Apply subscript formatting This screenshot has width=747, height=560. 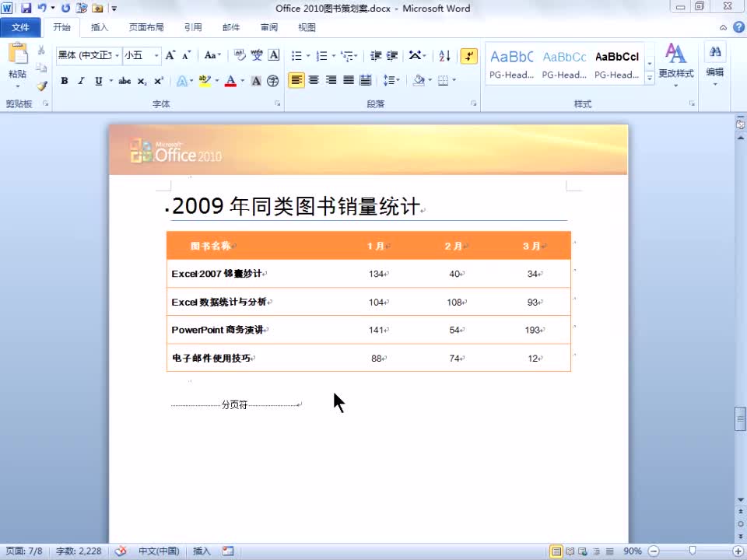click(x=142, y=81)
